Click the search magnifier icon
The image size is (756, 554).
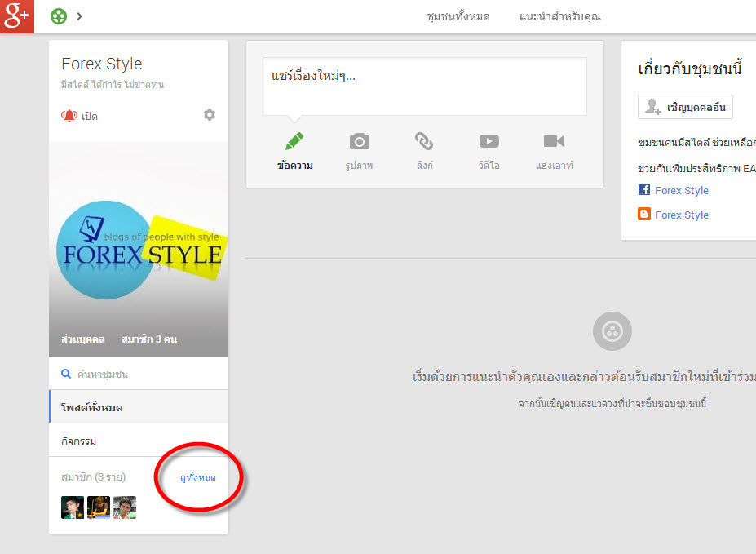coord(66,374)
